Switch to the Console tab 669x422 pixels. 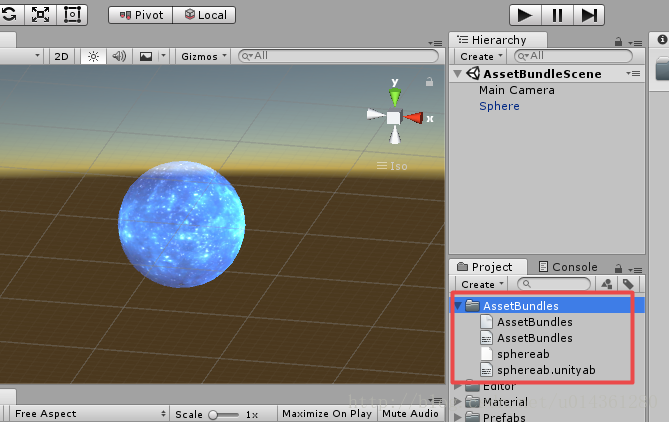(x=568, y=267)
